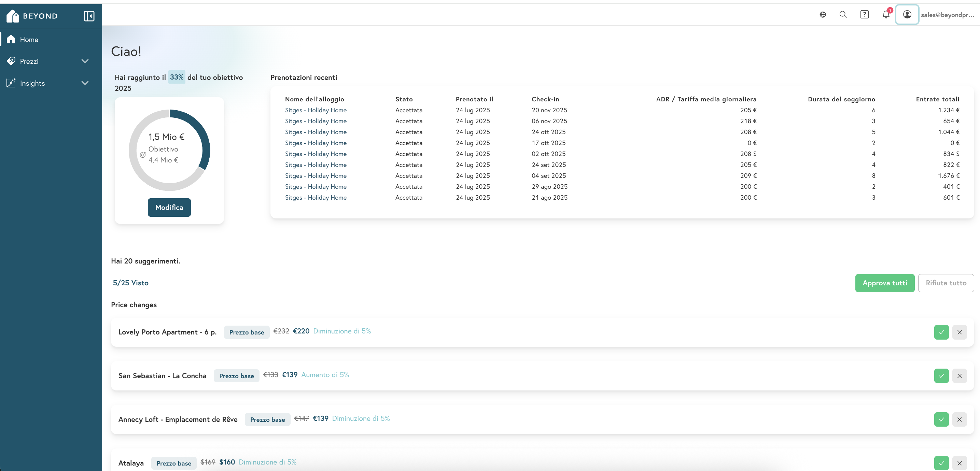Click the Insights chart icon

(11, 83)
